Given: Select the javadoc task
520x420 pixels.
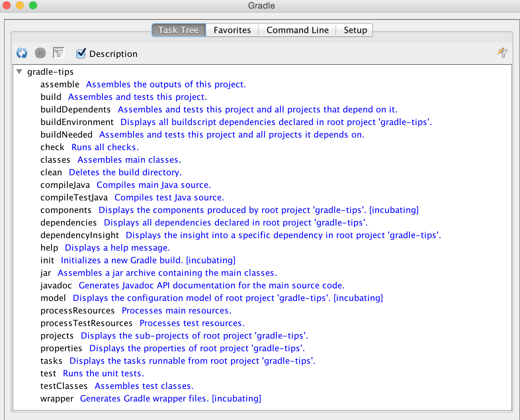Looking at the screenshot, I should 192,285.
